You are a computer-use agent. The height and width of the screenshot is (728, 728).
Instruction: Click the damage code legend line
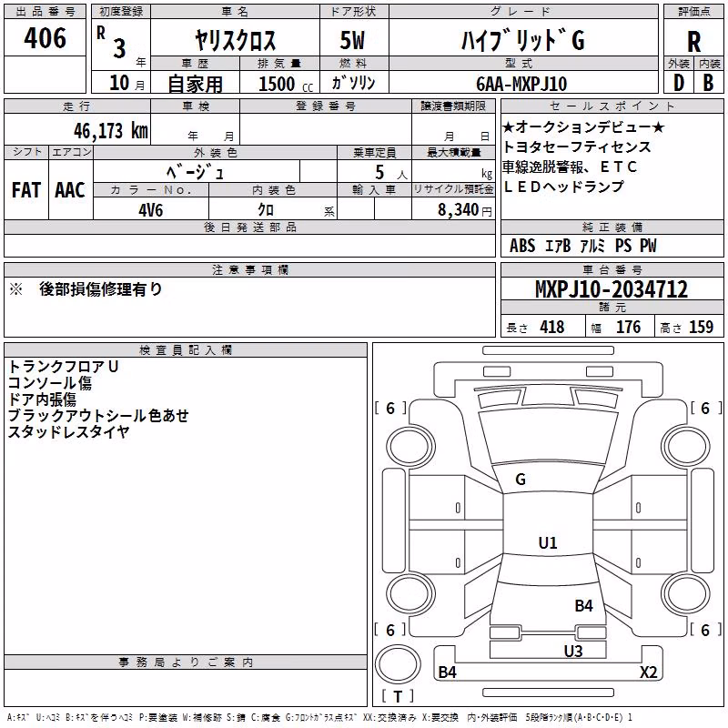tap(320, 718)
